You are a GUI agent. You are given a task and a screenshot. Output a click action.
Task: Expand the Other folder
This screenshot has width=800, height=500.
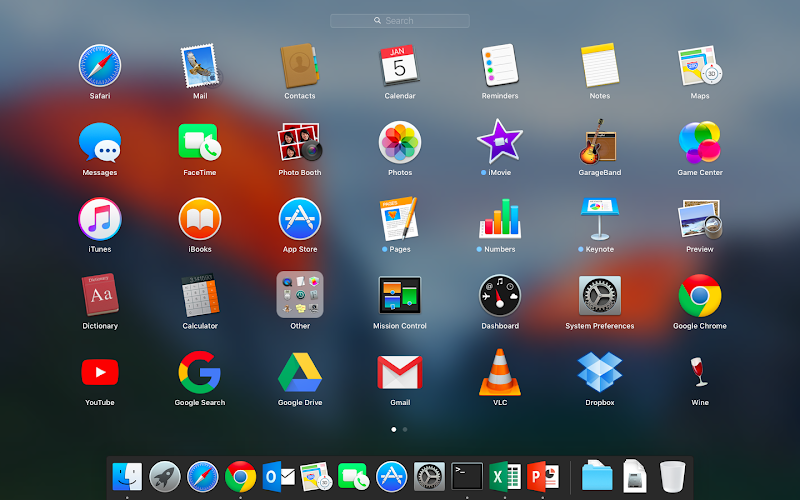299,294
